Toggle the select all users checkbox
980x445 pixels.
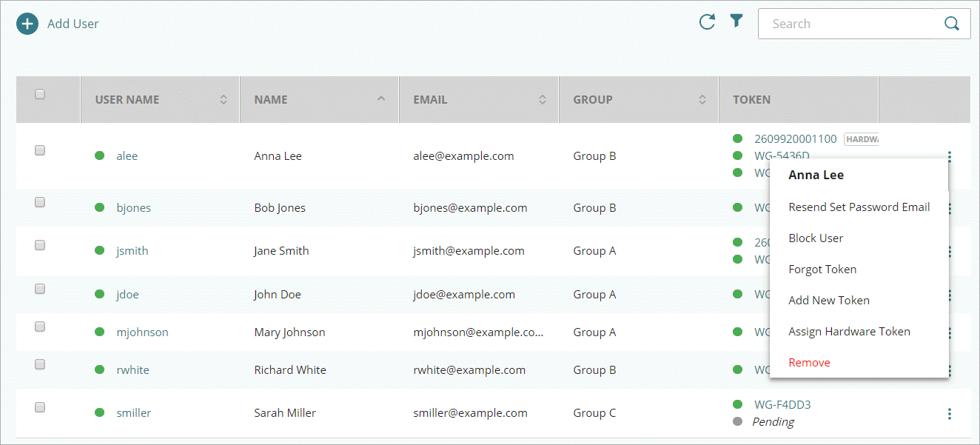[x=40, y=94]
